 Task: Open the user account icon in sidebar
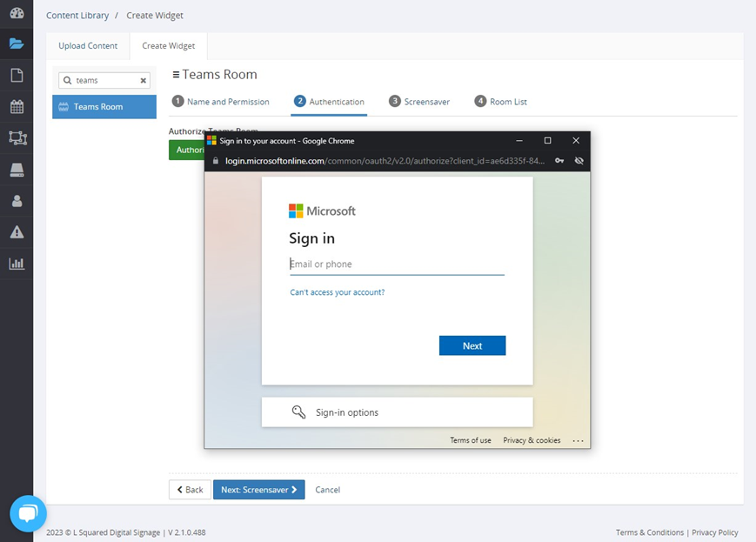(x=17, y=201)
